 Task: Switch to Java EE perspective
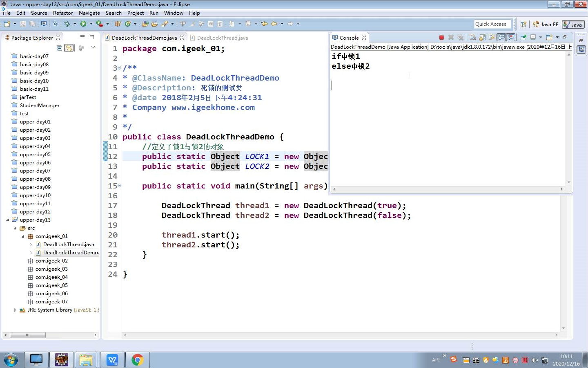point(546,25)
